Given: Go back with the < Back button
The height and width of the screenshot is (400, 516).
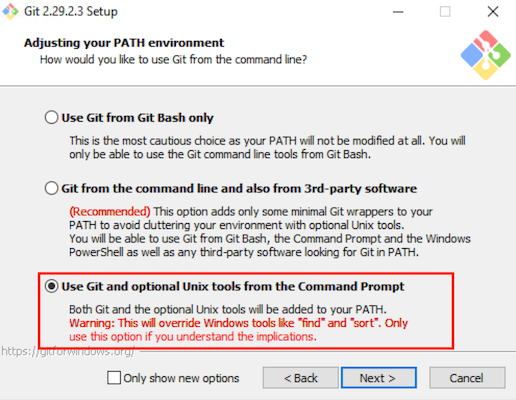Looking at the screenshot, I should click(301, 378).
